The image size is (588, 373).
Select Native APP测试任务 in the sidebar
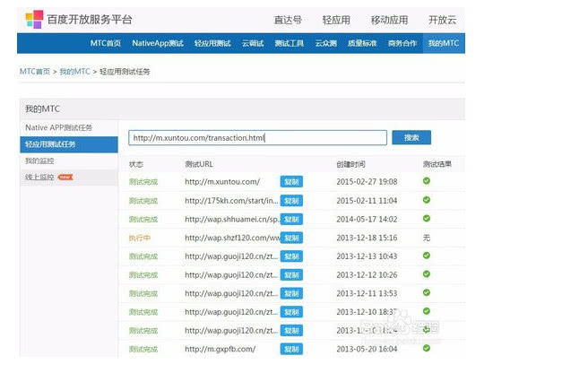pos(58,128)
